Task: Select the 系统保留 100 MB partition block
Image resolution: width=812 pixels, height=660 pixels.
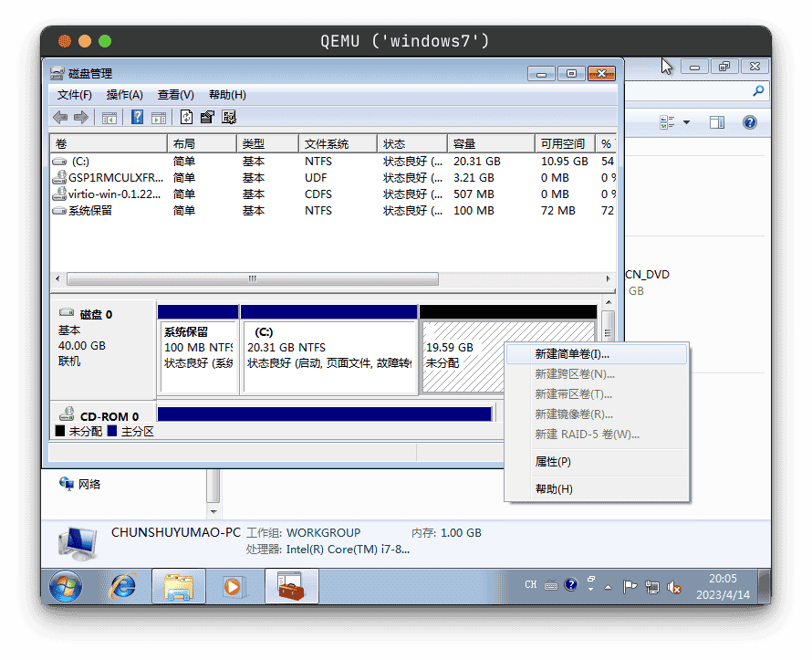Action: click(198, 350)
